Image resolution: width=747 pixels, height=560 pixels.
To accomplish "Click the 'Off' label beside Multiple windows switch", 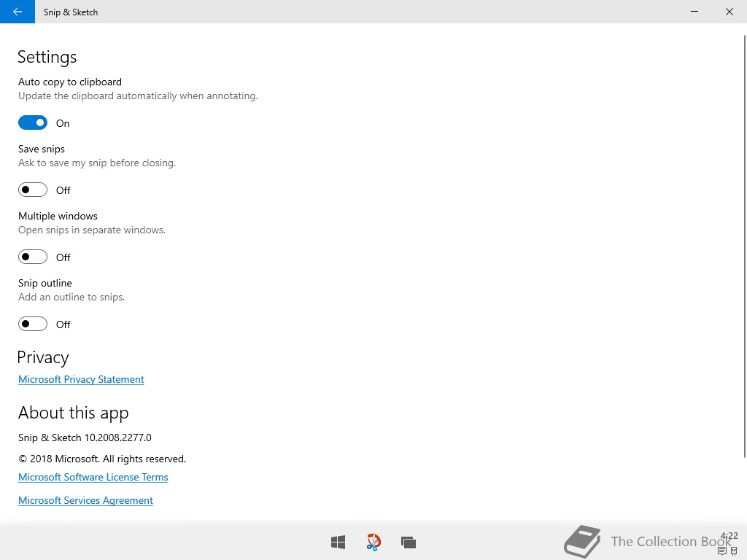I will (63, 257).
